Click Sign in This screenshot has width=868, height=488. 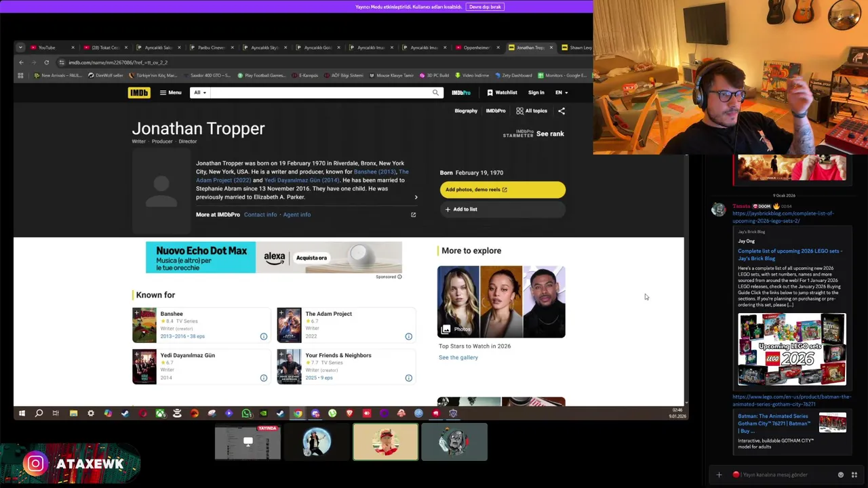tap(536, 92)
